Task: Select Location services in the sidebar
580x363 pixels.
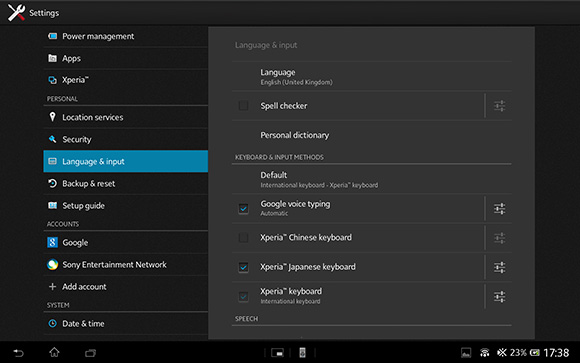Action: (126, 117)
